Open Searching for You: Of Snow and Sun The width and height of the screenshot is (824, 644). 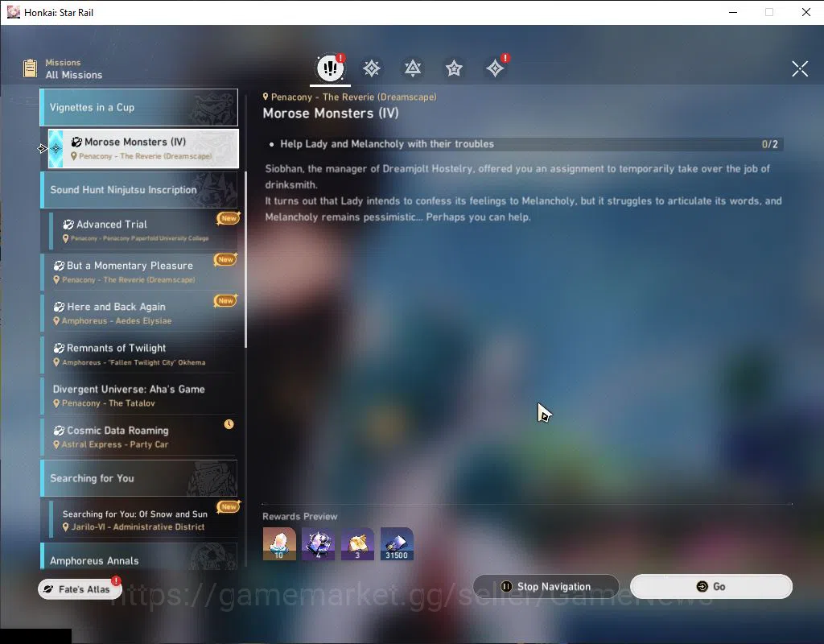[143, 519]
